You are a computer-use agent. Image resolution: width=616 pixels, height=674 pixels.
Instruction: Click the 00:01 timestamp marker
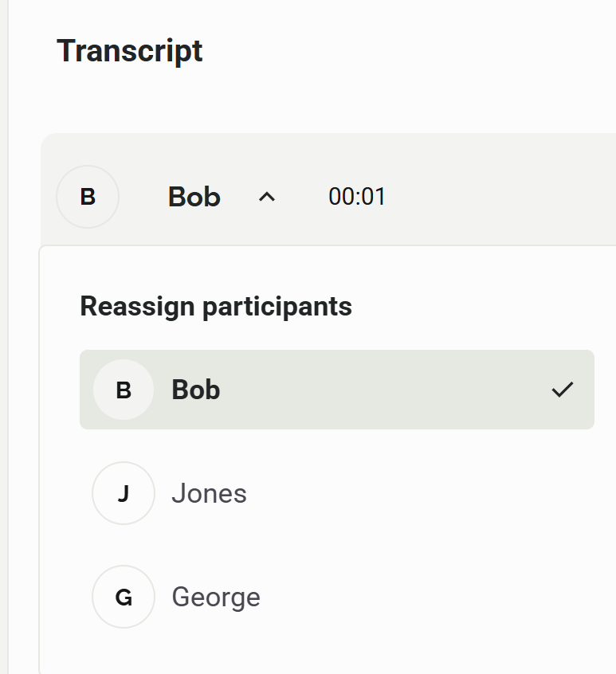[356, 197]
